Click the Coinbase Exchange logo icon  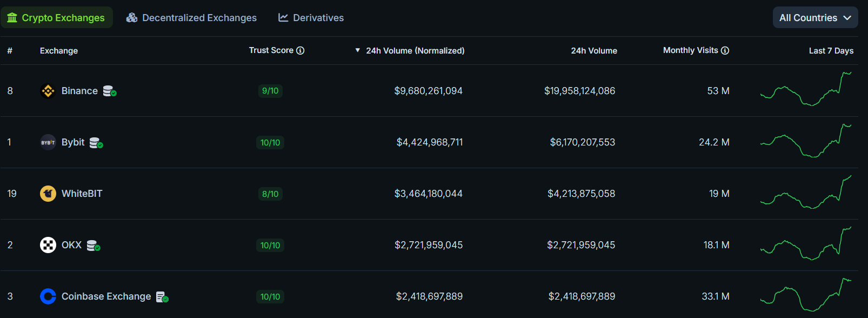click(48, 296)
